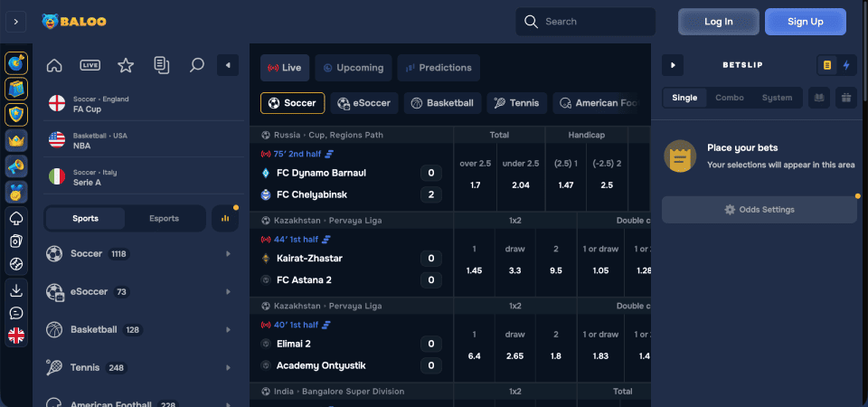Click the Sign Up button
The width and height of the screenshot is (868, 407).
click(x=806, y=22)
